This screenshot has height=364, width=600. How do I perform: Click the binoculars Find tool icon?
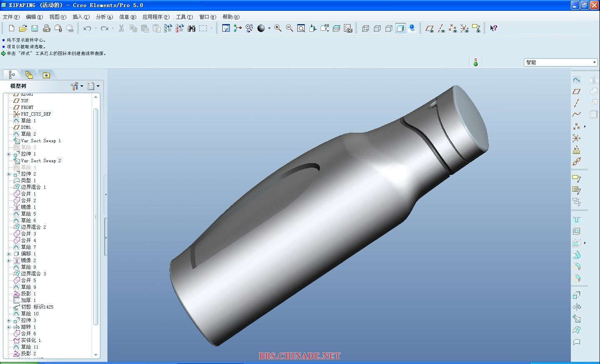click(191, 28)
